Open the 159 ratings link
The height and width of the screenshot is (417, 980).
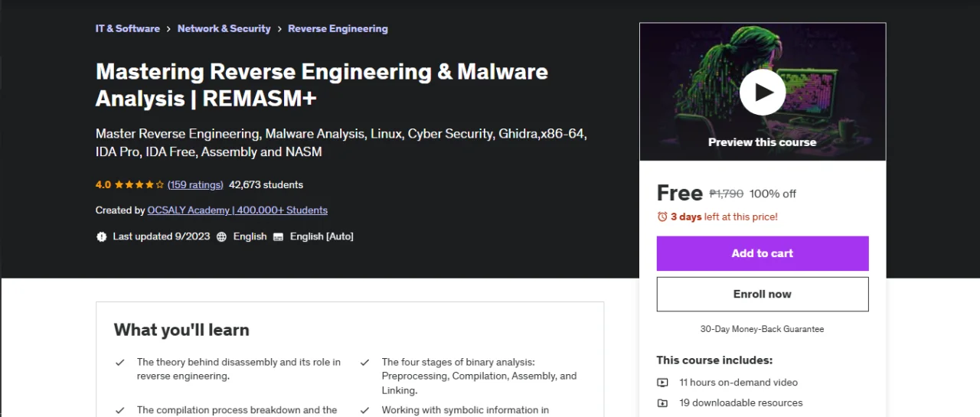195,184
